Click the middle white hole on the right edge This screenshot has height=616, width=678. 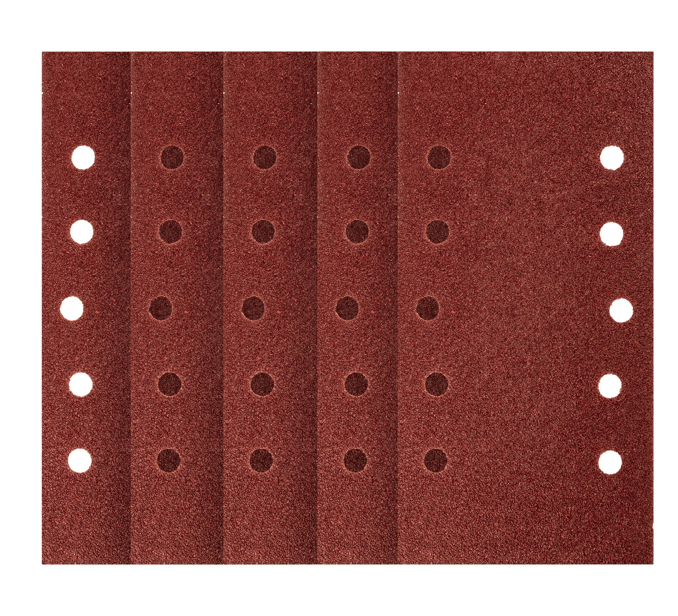621,310
